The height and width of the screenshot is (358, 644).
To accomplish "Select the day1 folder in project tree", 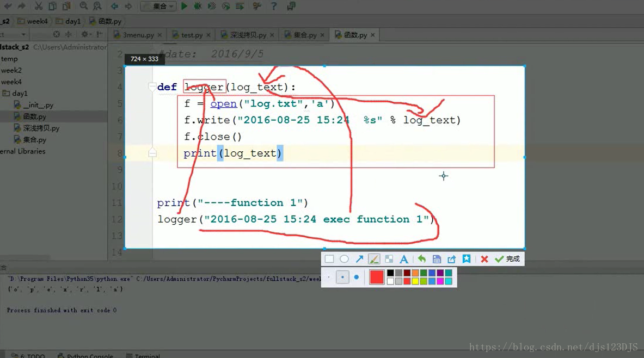I will tap(15, 93).
